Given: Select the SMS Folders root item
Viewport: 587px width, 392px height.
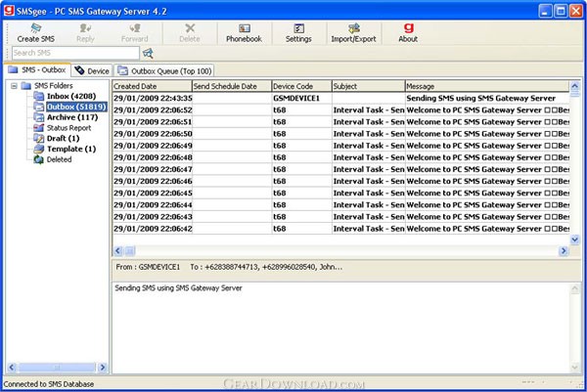Looking at the screenshot, I should tap(54, 86).
